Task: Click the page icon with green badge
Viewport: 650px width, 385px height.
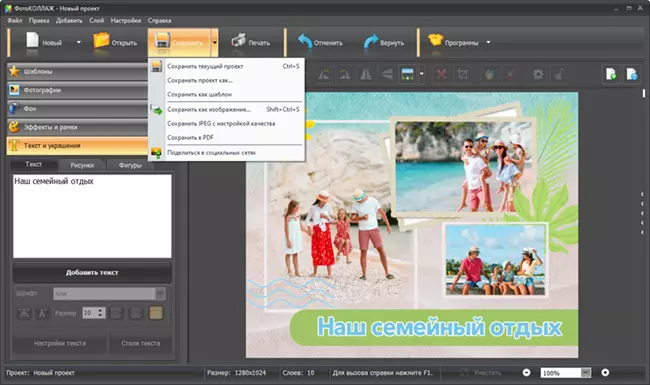Action: [611, 75]
